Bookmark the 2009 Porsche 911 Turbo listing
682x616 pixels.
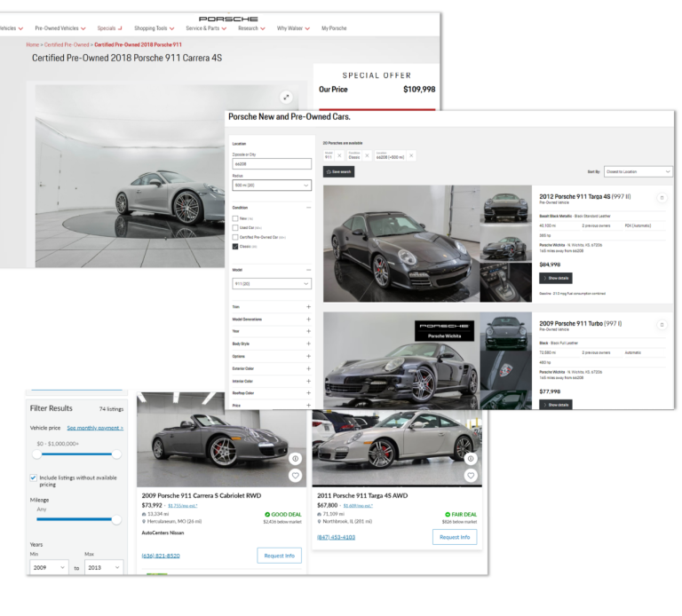coord(662,325)
